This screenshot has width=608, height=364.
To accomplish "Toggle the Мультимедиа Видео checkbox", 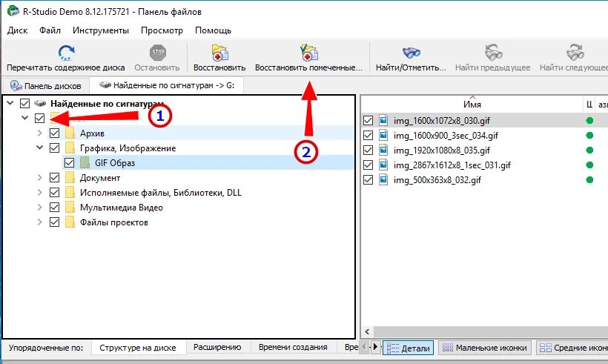I will click(54, 208).
